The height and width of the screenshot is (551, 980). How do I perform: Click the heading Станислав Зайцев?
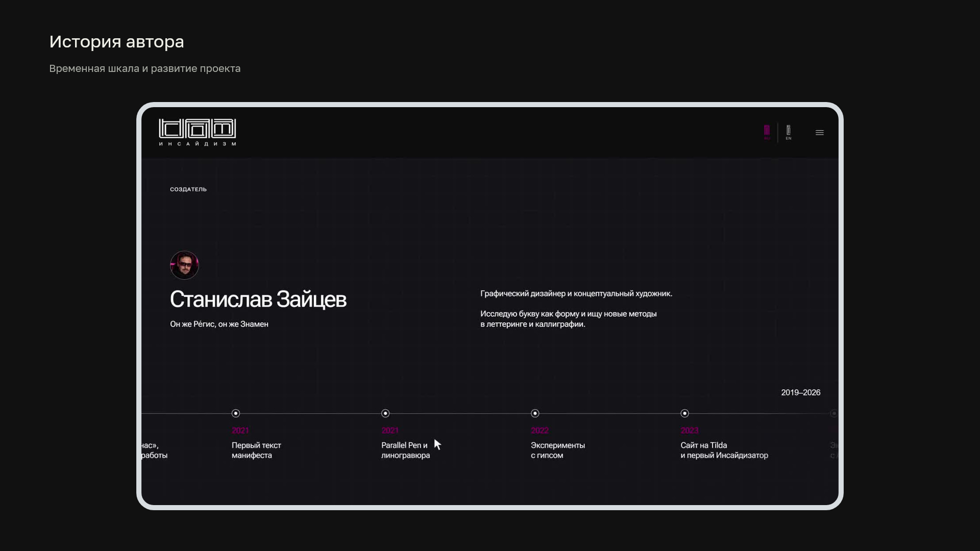pos(258,299)
